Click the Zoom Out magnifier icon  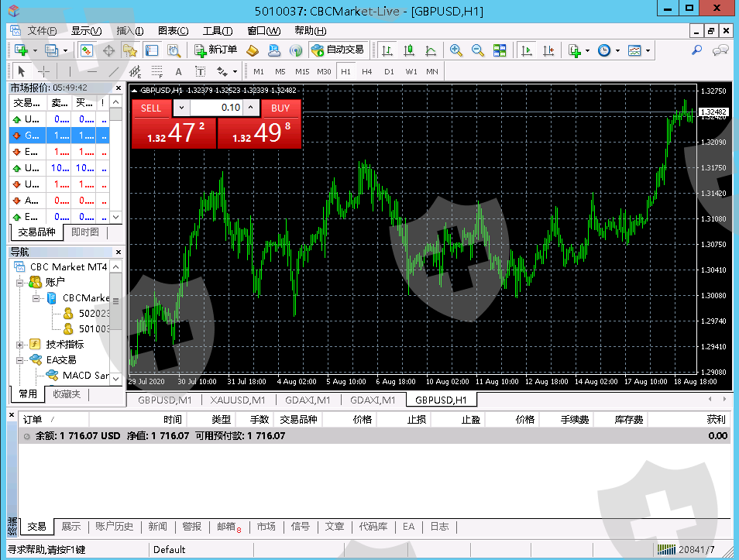[478, 50]
